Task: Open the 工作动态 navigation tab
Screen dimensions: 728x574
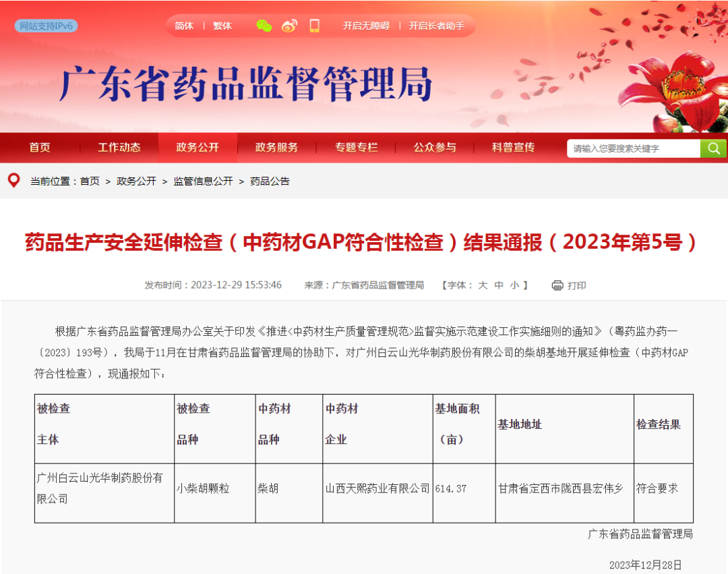Action: pyautogui.click(x=119, y=148)
